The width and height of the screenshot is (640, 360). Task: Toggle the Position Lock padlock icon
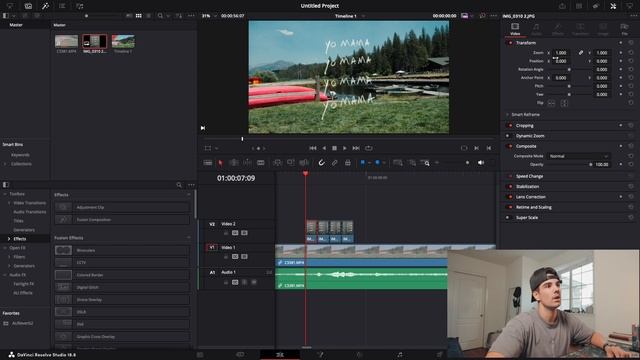coord(348,163)
